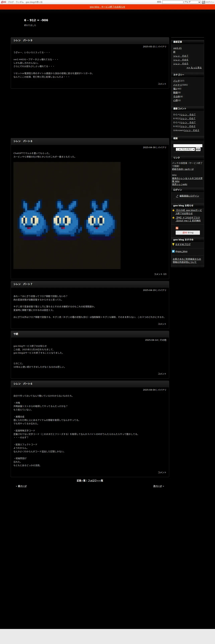Click the top bar search text field
Screen dimensions: 215x644
(173, 2)
